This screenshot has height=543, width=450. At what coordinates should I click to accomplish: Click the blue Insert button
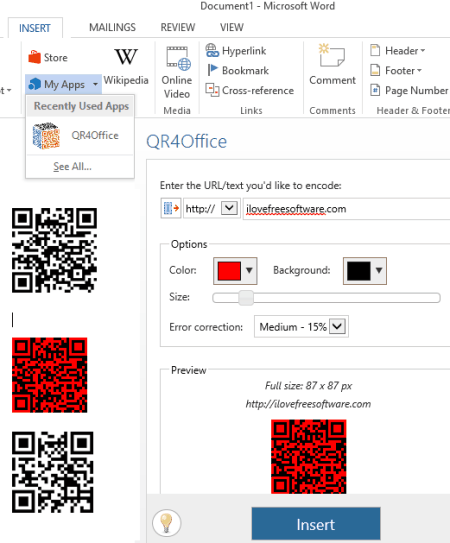click(316, 524)
